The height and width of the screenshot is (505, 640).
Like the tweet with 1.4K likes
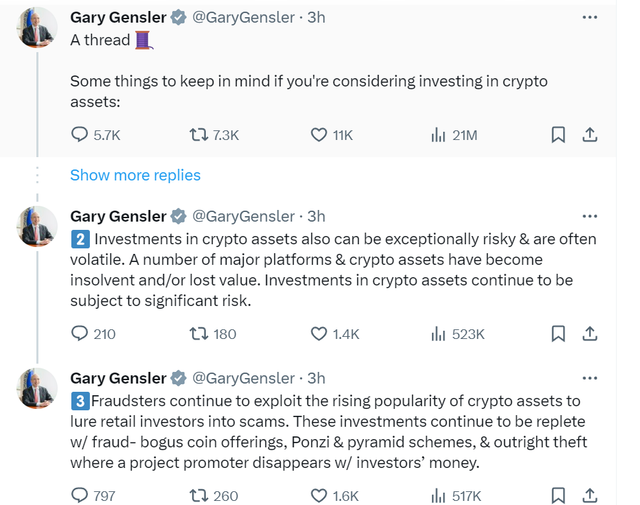point(319,334)
